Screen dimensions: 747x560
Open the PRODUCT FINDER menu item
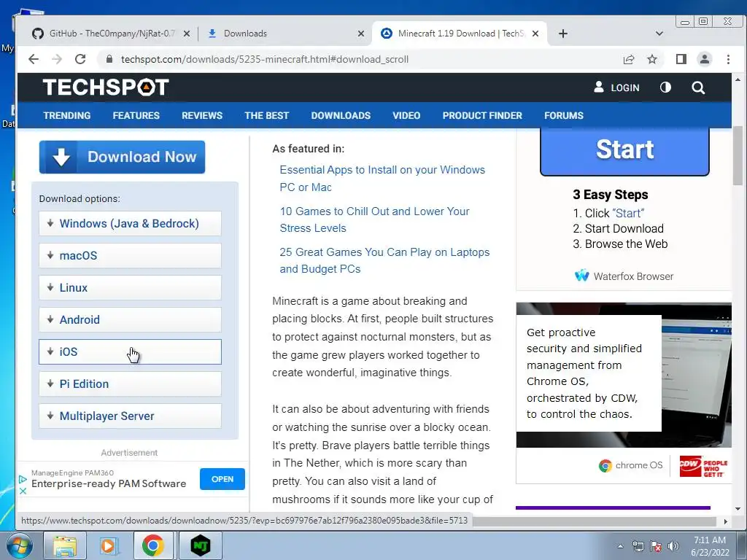(482, 115)
